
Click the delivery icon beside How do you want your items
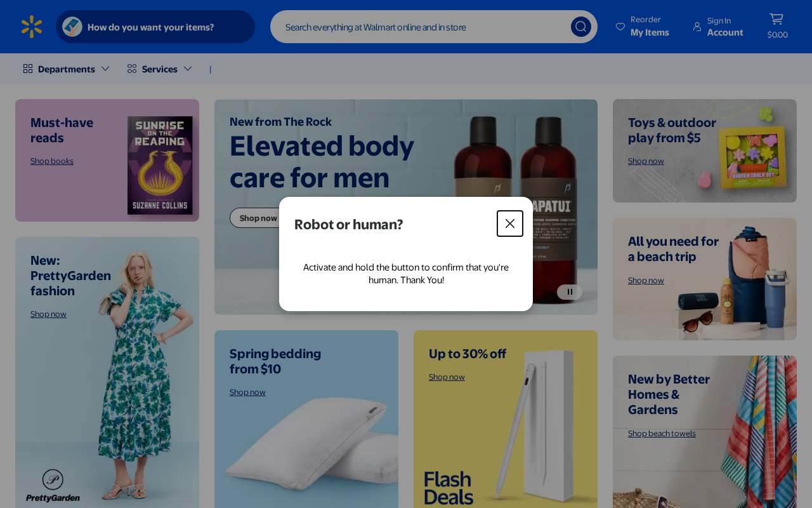point(72,27)
